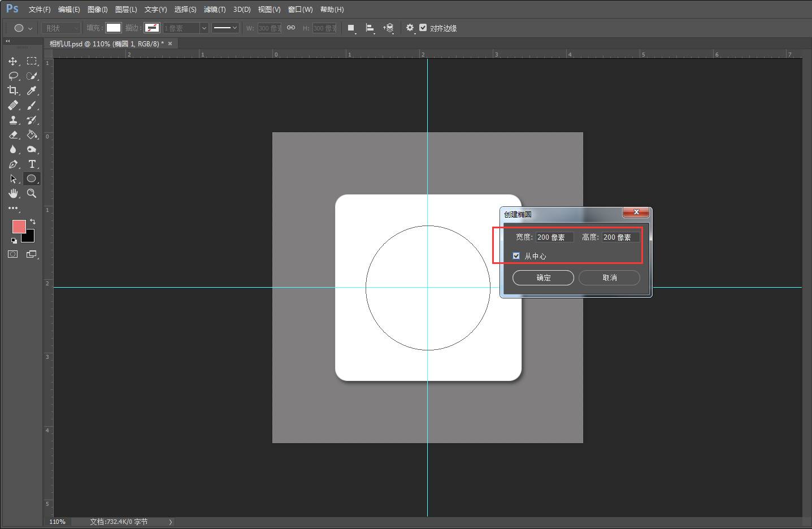Open the 窗口(W) menu
Screen dimensions: 812x529
[x=300, y=10]
